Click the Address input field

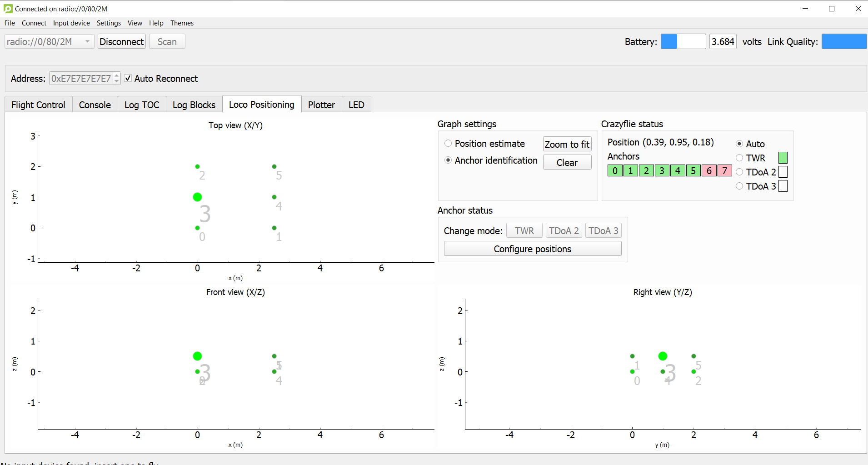(x=81, y=79)
